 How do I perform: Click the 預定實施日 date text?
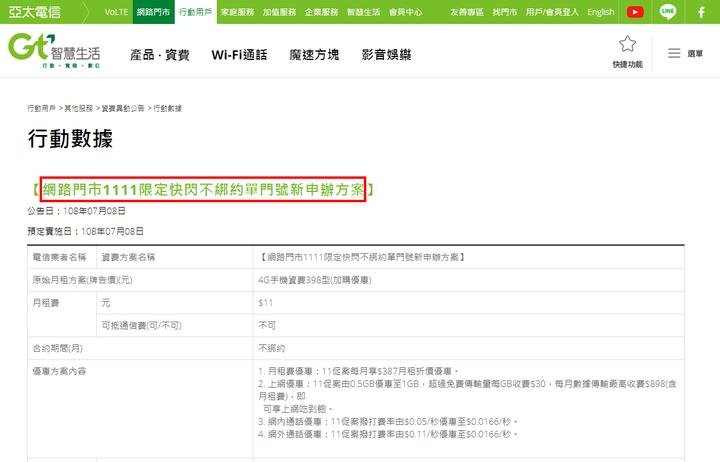click(85, 231)
